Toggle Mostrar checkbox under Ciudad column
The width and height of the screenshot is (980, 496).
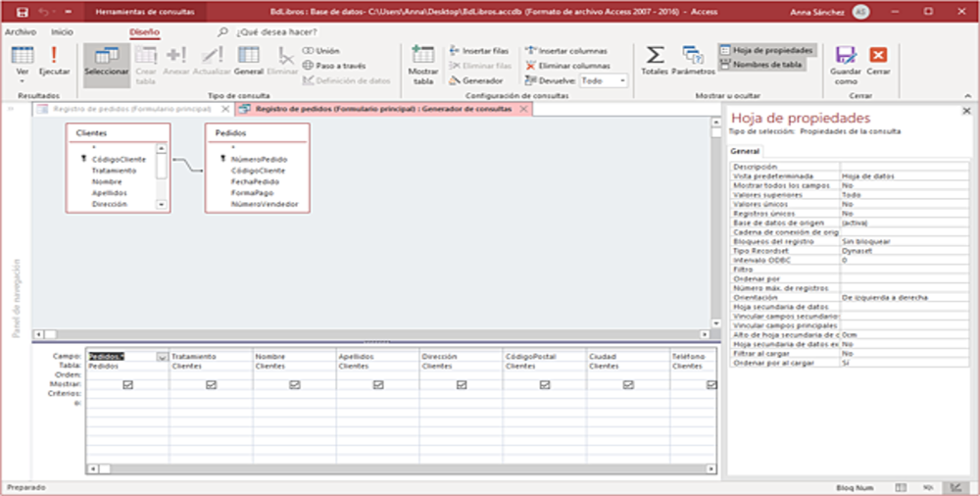click(x=628, y=385)
